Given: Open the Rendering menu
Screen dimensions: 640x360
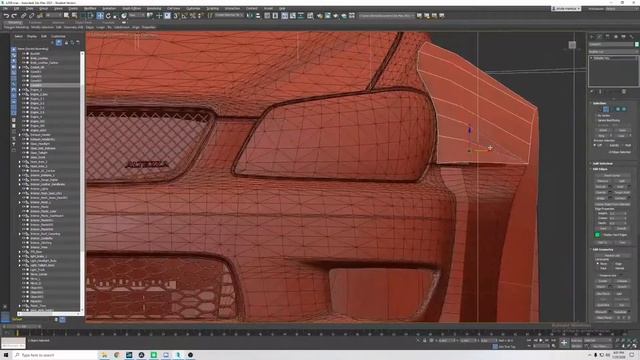Looking at the screenshot, I should pyautogui.click(x=154, y=9).
